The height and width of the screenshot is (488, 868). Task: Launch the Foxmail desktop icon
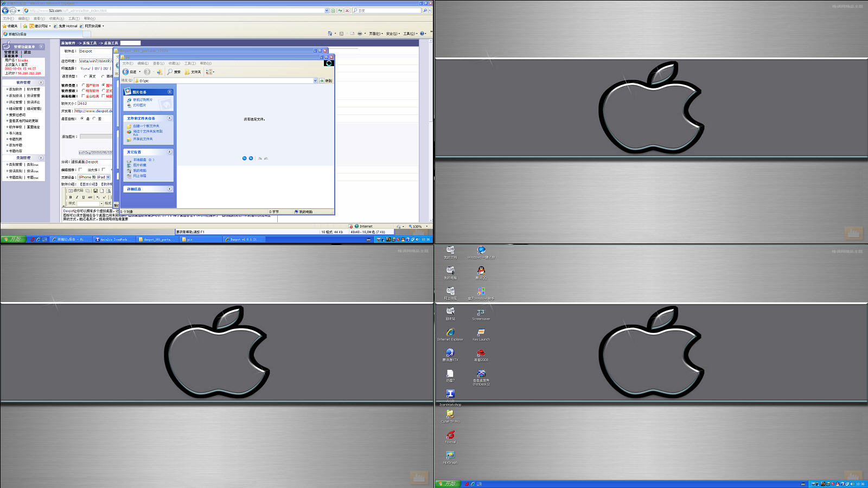pyautogui.click(x=450, y=437)
